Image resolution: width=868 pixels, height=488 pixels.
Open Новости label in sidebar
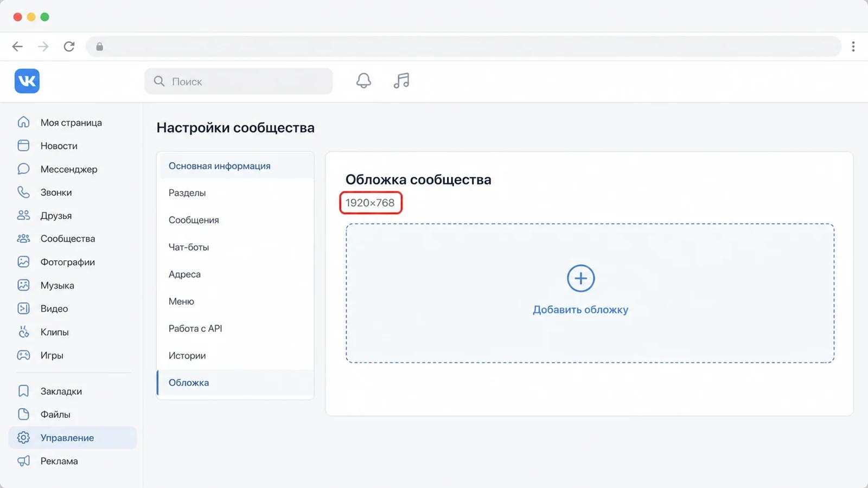(x=59, y=146)
